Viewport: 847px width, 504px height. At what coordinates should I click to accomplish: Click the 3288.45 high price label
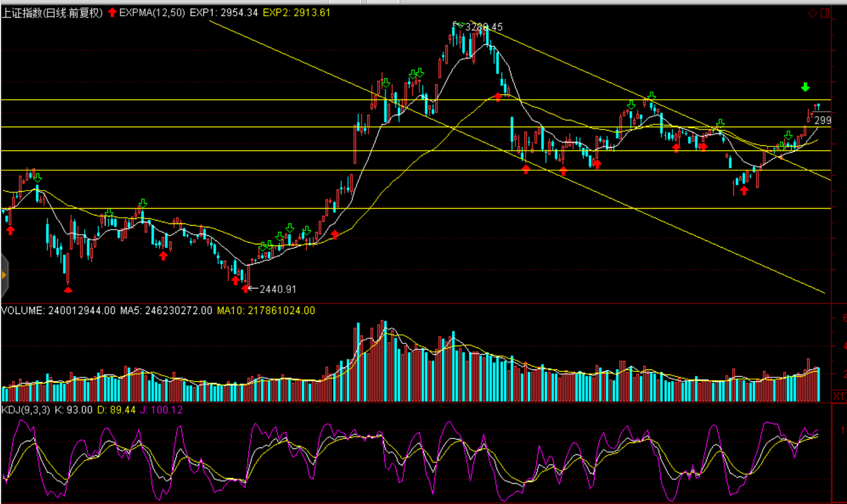click(484, 27)
